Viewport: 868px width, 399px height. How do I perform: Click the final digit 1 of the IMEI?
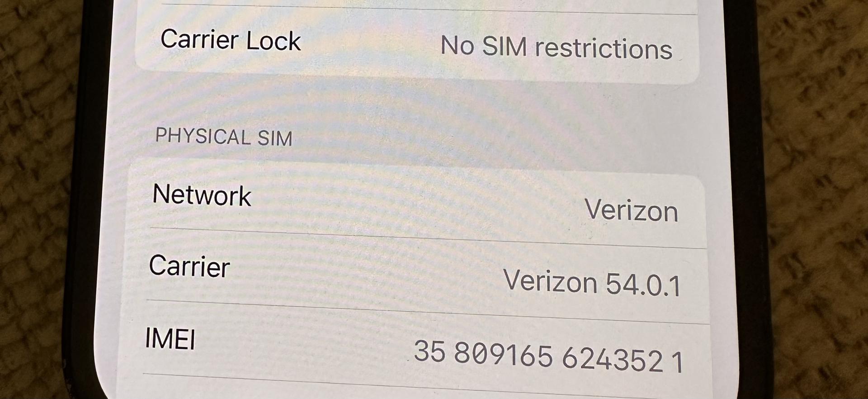[677, 362]
